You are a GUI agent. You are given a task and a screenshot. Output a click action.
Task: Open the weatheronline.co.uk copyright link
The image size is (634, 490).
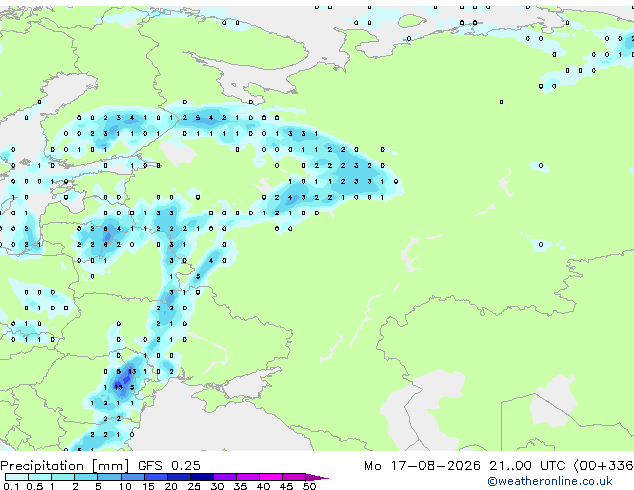[550, 481]
